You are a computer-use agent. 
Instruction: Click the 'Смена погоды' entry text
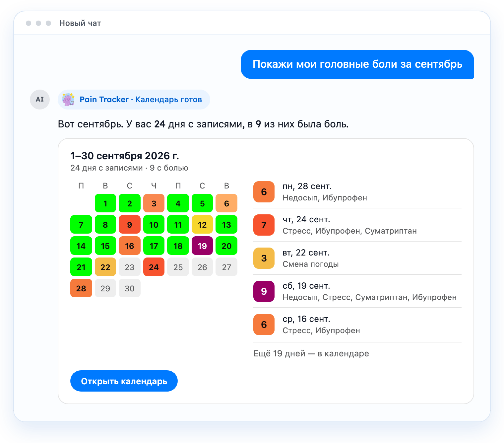tap(311, 264)
